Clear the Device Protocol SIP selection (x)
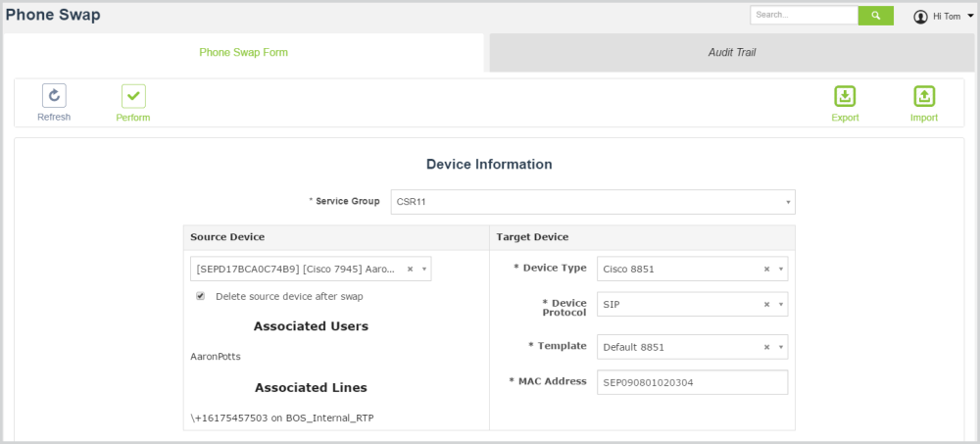Screen dimensions: 980x444 [767, 305]
